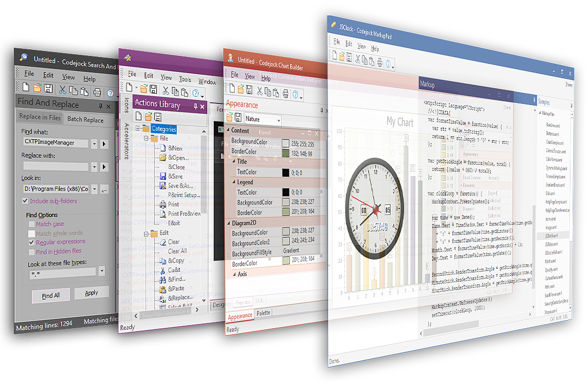The image size is (588, 383).
Task: Pin the Actions Library panel
Action: pyautogui.click(x=195, y=107)
